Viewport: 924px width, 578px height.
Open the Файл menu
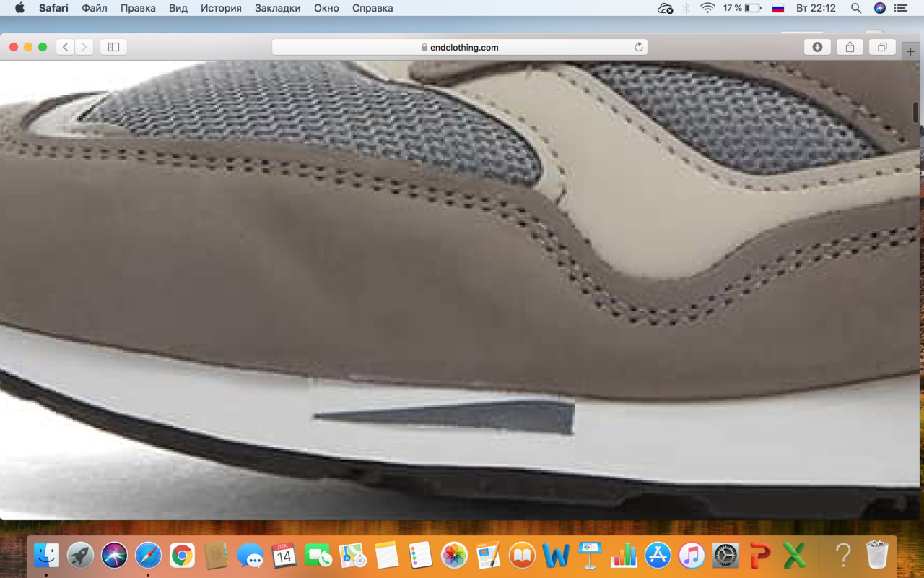tap(95, 8)
